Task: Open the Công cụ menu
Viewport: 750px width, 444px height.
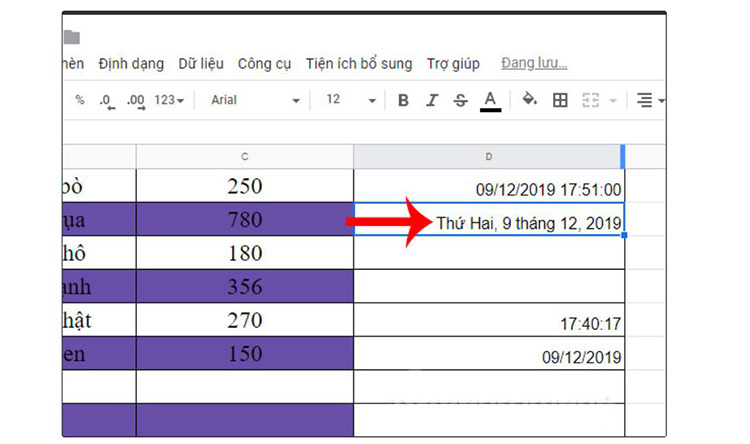Action: [265, 64]
